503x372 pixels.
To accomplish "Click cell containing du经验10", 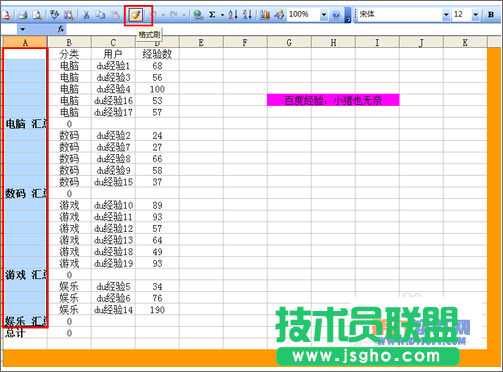I will click(x=113, y=205).
